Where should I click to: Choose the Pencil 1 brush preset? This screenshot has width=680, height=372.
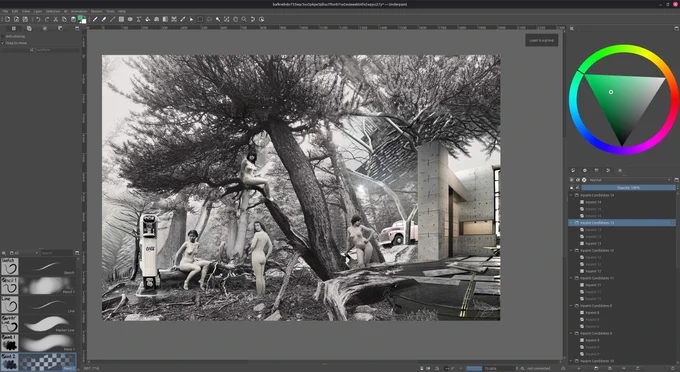[x=38, y=285]
